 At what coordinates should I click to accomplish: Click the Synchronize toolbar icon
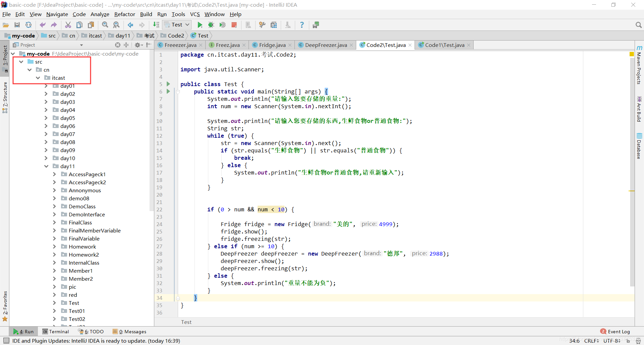point(29,25)
